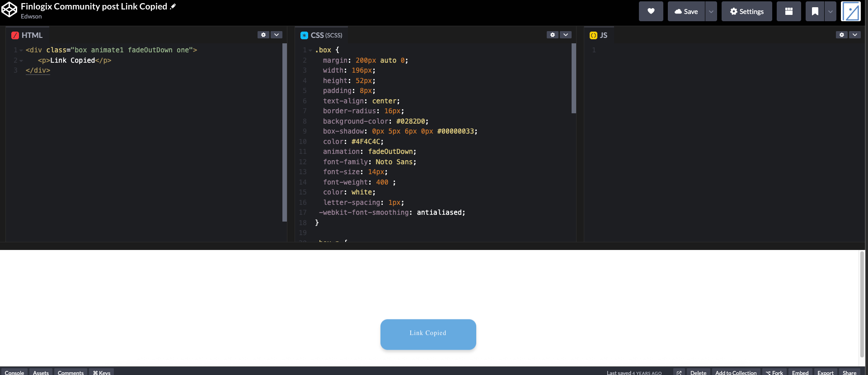Viewport: 868px width, 375px height.
Task: Open the Save options dropdown arrow
Action: pos(711,11)
